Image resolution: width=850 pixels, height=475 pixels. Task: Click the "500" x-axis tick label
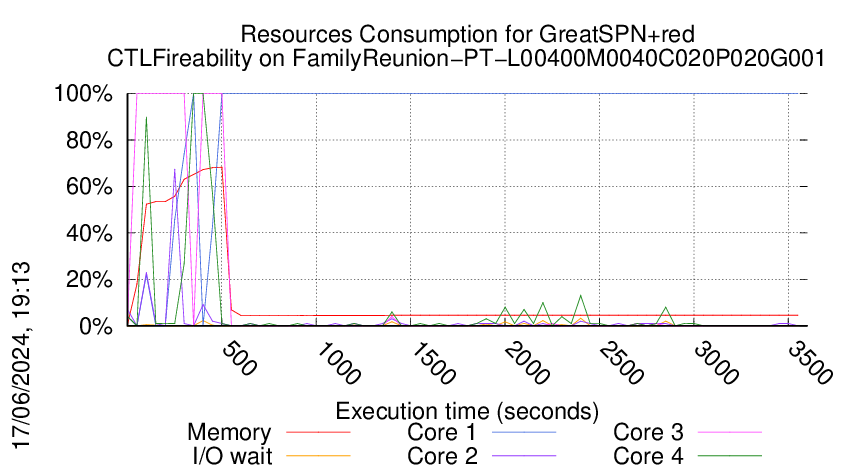point(239,358)
